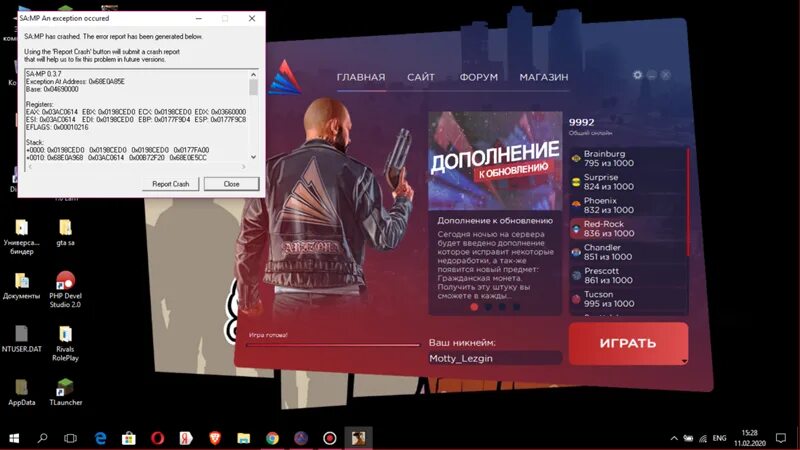800x450 pixels.
Task: Switch to the second news slide dot
Action: pos(488,307)
